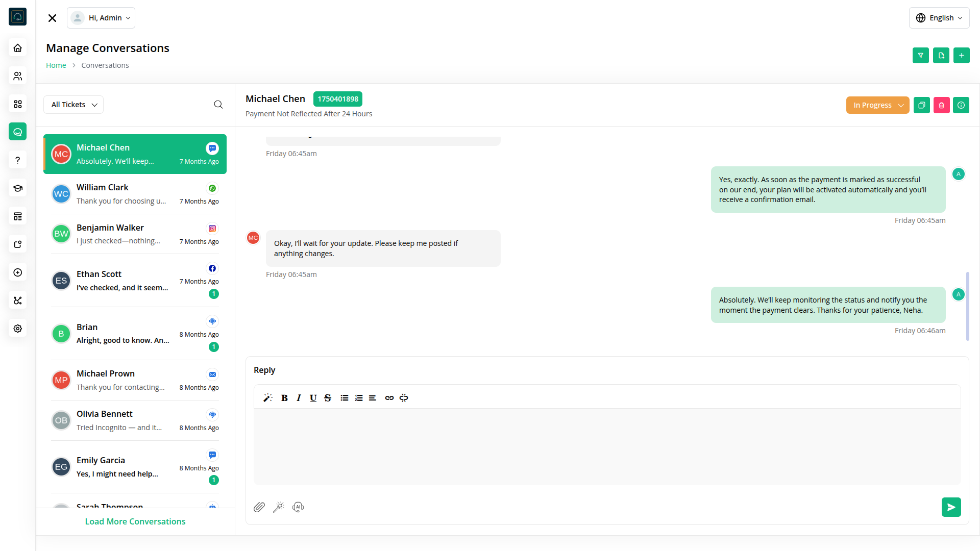Expand the All Tickets dropdown
Image resolution: width=980 pixels, height=551 pixels.
(x=73, y=105)
